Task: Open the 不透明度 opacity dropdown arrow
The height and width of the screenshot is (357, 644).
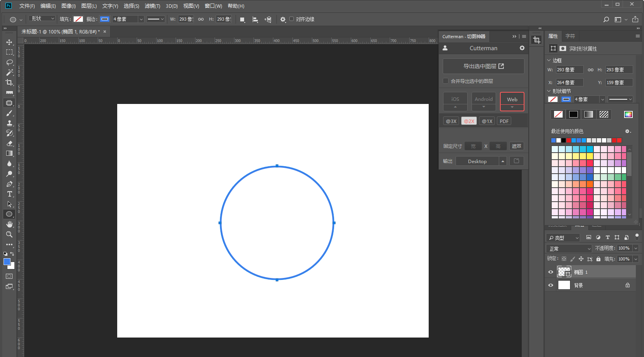Action: 636,248
